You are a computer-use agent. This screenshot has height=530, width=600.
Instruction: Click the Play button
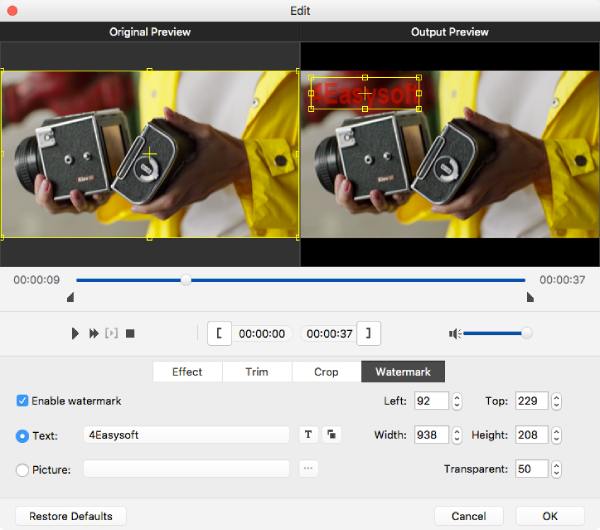point(75,333)
